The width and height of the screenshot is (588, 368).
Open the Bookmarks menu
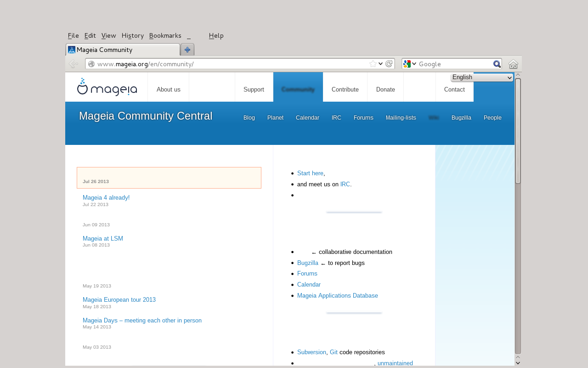click(x=165, y=36)
